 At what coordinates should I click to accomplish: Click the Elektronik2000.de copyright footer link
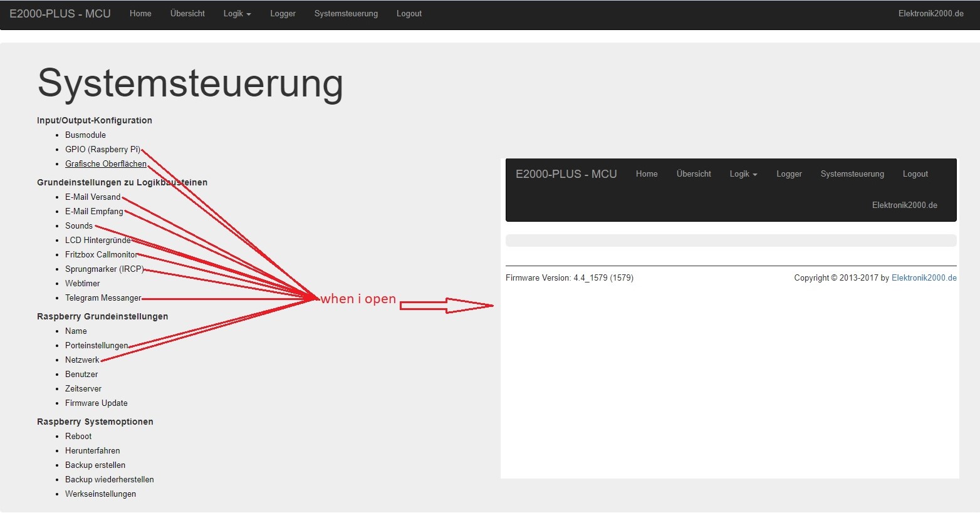coord(924,278)
